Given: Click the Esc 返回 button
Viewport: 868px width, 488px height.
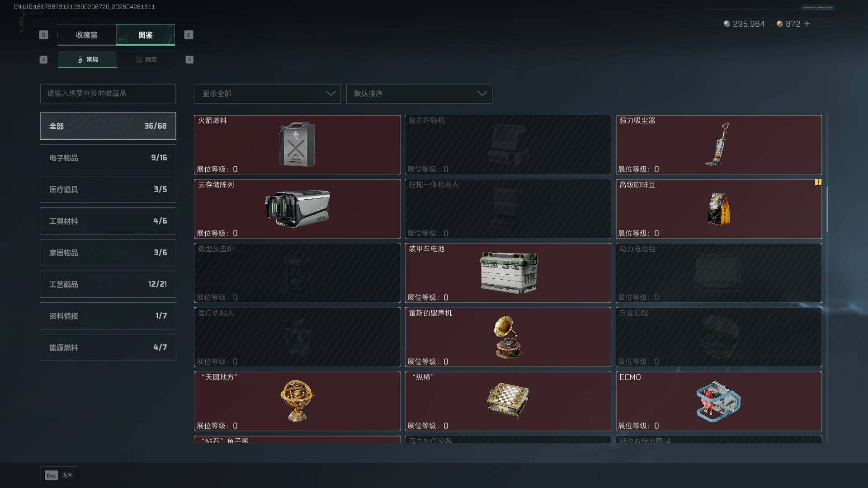Looking at the screenshot, I should pyautogui.click(x=59, y=475).
